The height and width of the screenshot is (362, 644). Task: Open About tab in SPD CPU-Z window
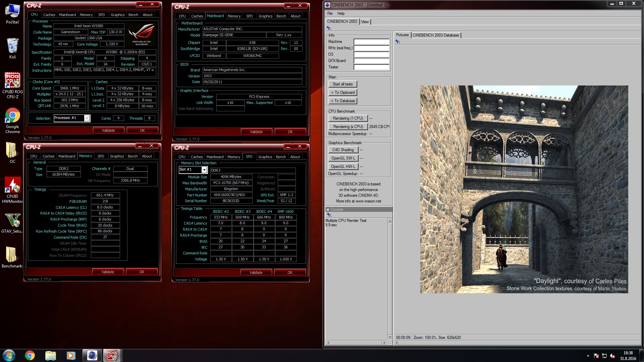(295, 157)
